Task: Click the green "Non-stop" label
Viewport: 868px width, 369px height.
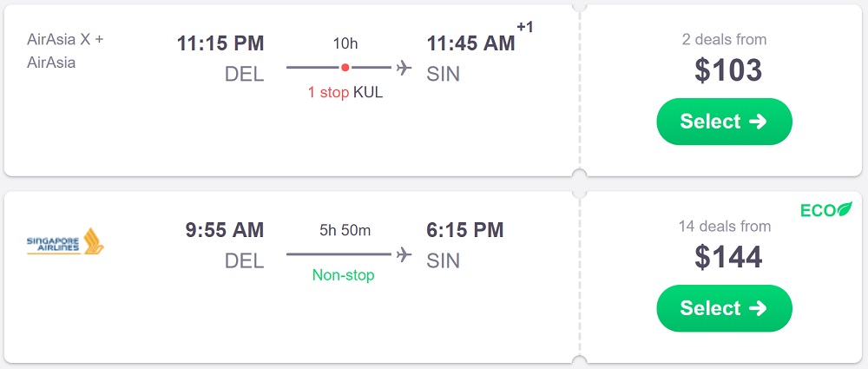Action: 345,275
